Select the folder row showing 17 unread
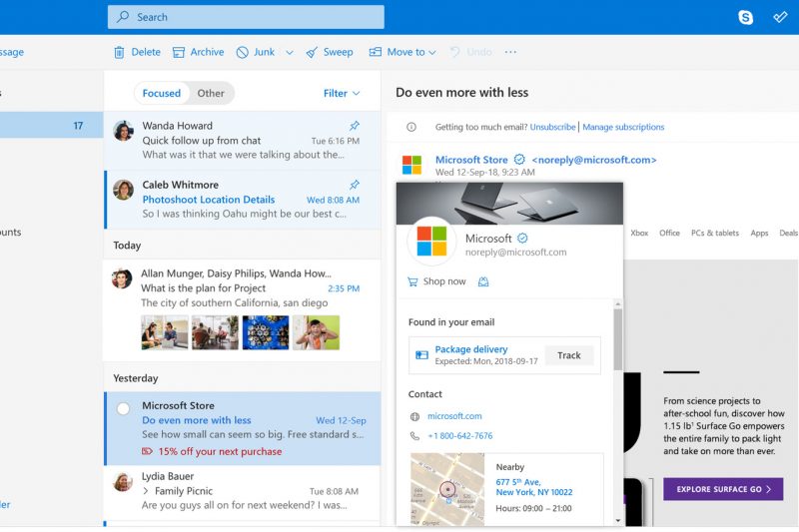Screen dimensions: 799x532 (x=51, y=125)
